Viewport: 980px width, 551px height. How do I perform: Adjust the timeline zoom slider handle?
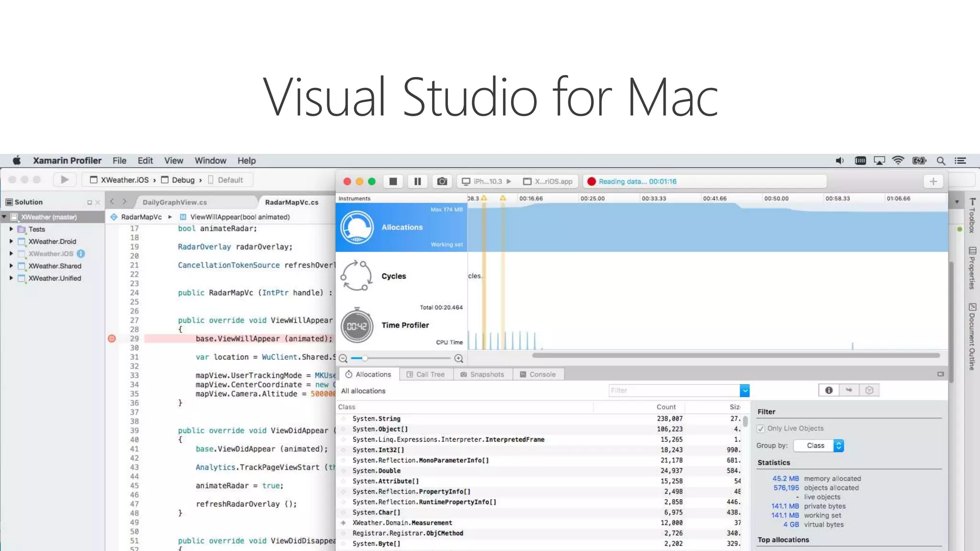pyautogui.click(x=365, y=358)
